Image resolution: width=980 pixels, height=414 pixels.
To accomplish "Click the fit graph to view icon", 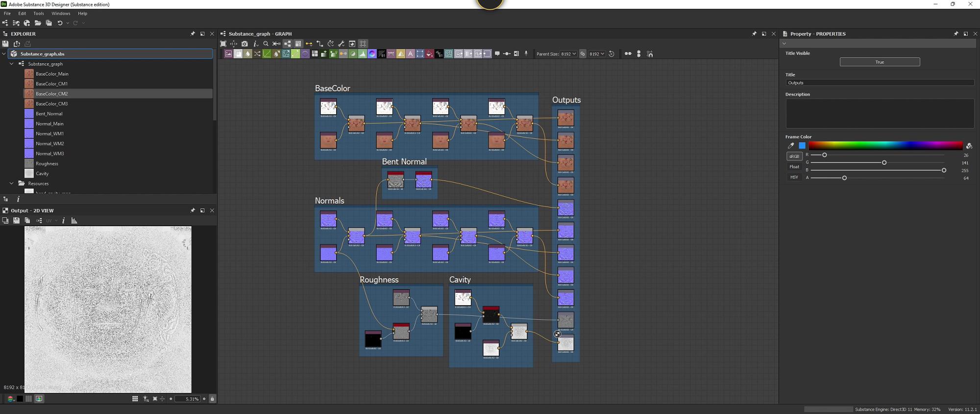I will click(223, 44).
